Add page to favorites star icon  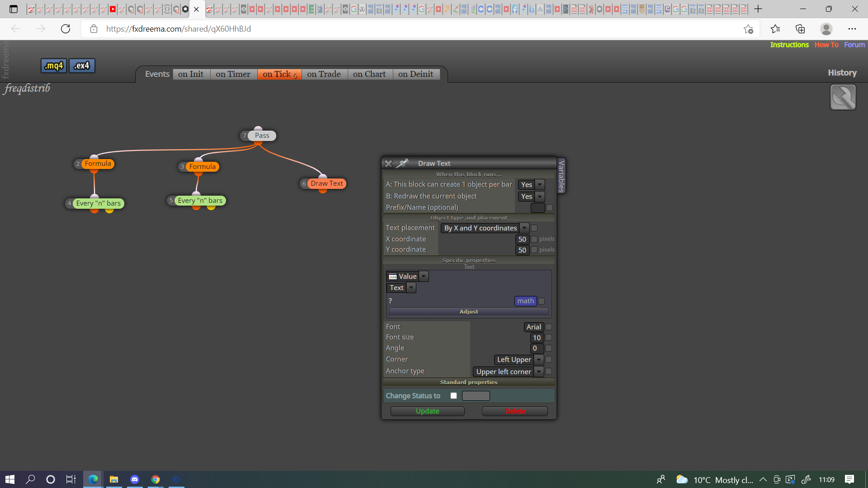coord(748,29)
